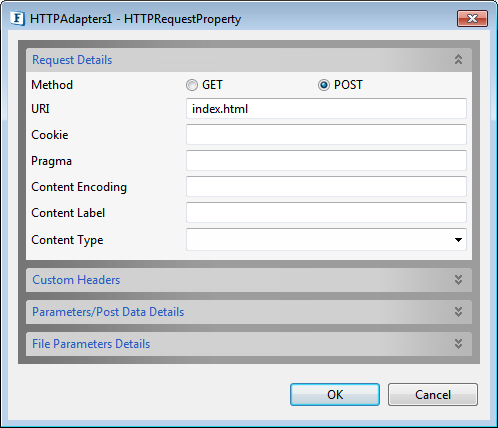Click the URI field containing index.html
This screenshot has width=498, height=428.
[326, 109]
